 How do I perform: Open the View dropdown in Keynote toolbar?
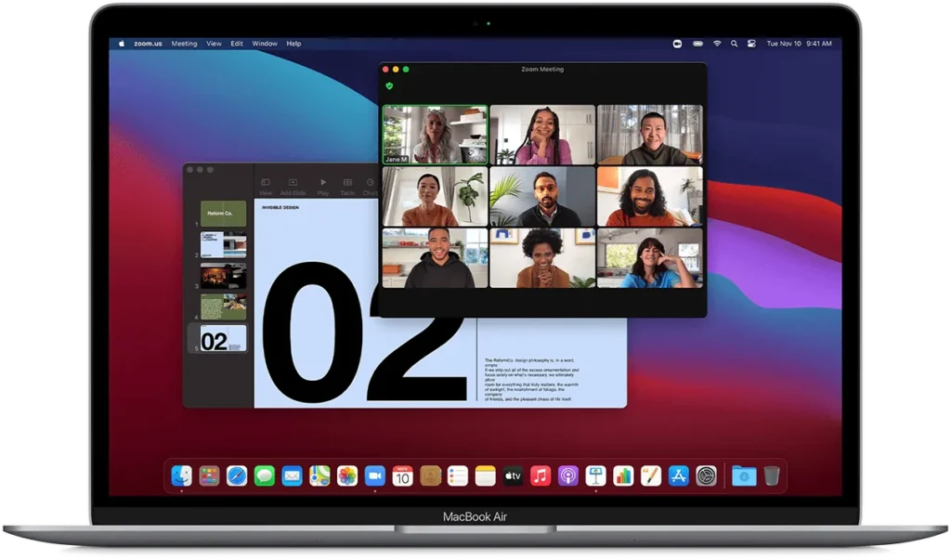(266, 187)
